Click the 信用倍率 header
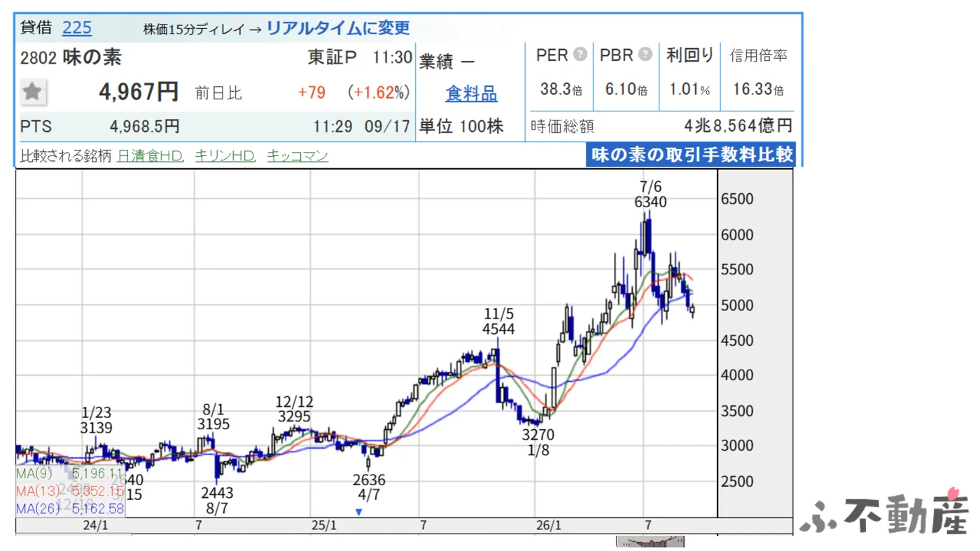The width and height of the screenshot is (980, 551). [x=758, y=55]
